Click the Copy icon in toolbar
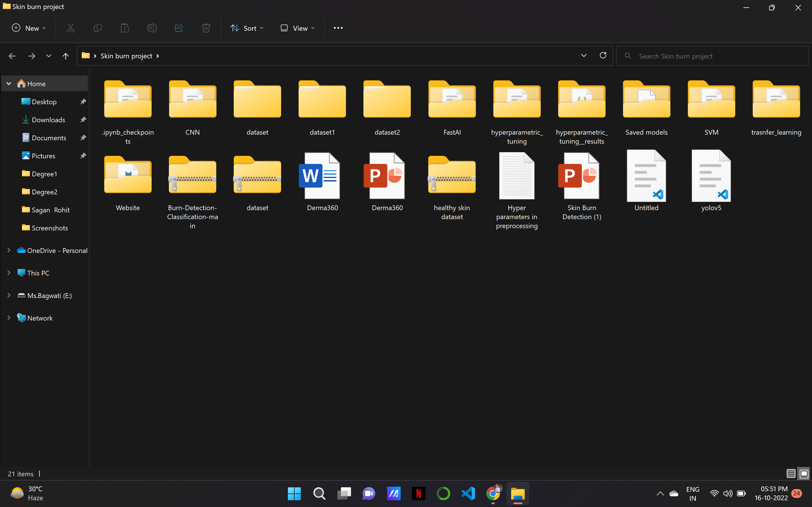 [98, 28]
